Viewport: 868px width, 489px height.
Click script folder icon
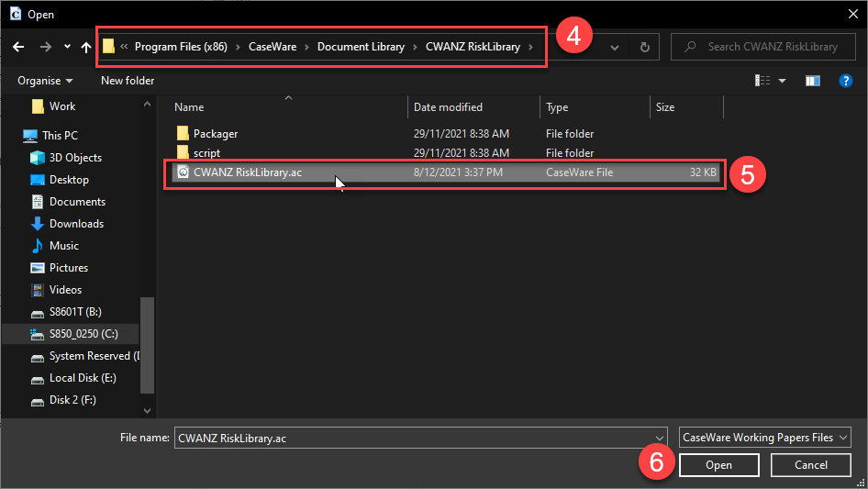pyautogui.click(x=183, y=152)
